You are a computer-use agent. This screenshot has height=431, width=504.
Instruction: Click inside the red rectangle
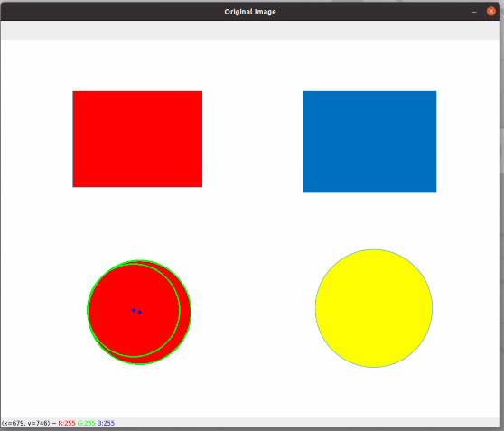pyautogui.click(x=137, y=139)
